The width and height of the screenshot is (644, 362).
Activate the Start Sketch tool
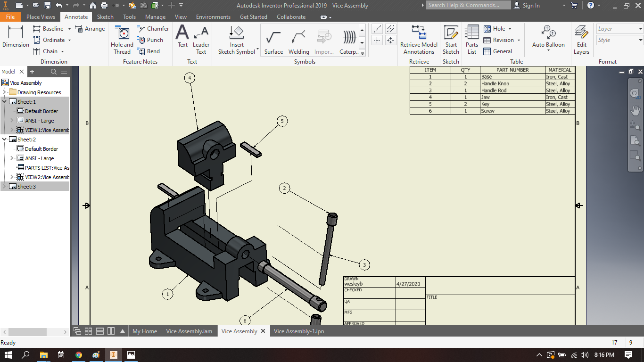point(451,40)
